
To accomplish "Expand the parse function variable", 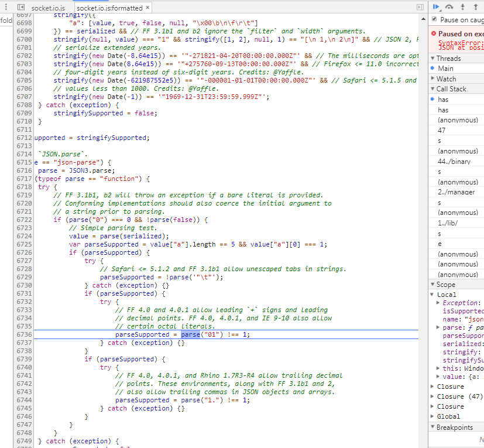I will (438, 327).
